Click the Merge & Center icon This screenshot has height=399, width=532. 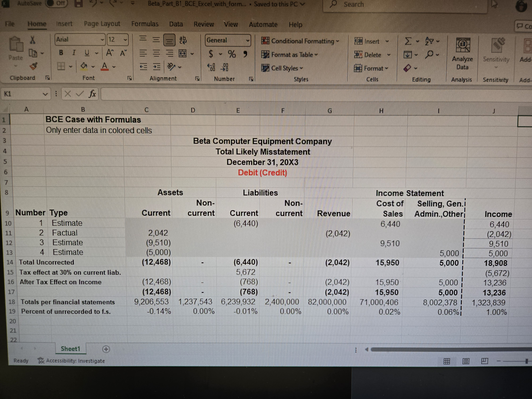(183, 53)
